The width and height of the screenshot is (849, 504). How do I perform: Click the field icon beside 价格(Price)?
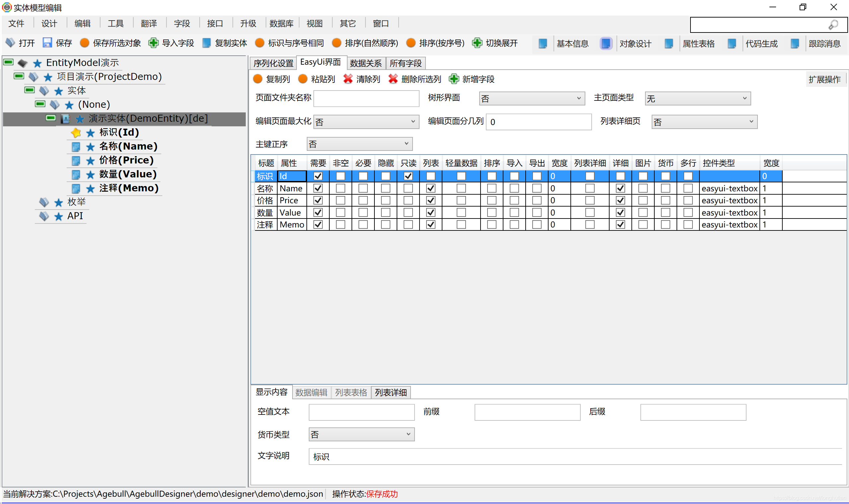coord(76,160)
